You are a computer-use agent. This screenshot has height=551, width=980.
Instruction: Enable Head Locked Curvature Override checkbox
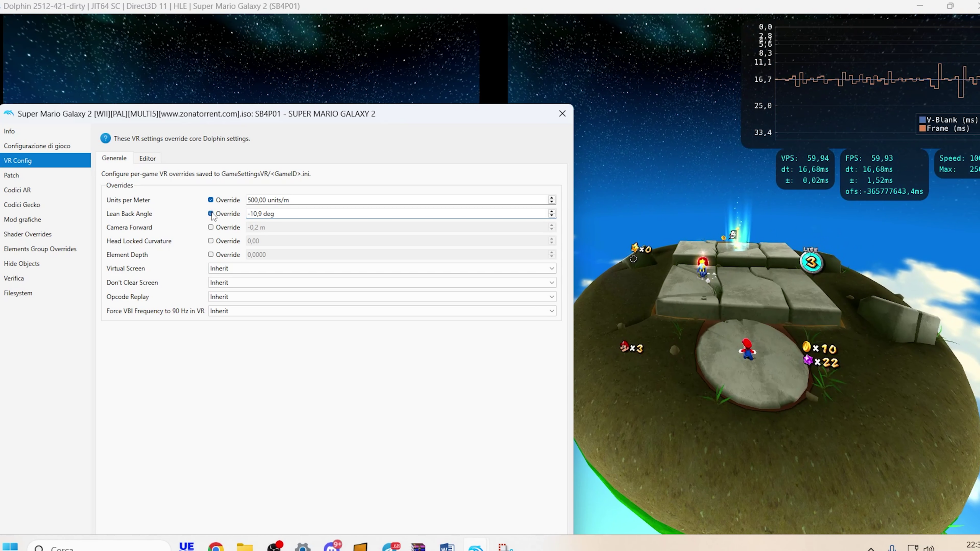tap(211, 241)
